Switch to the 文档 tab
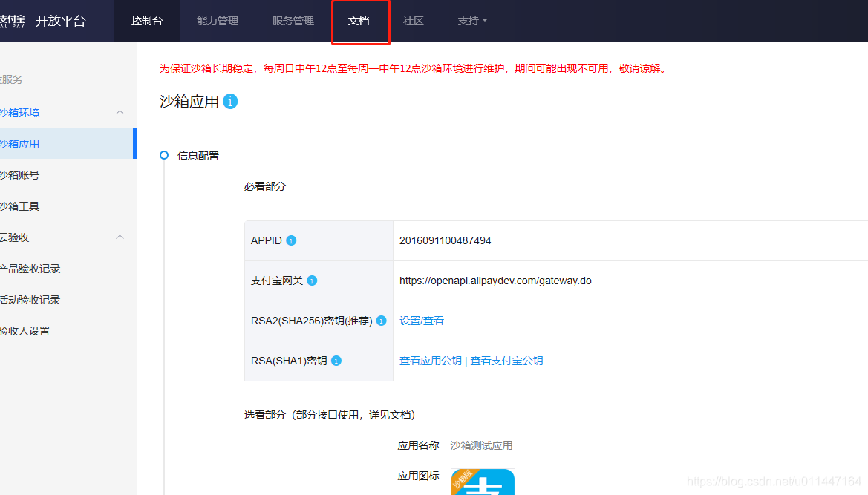 pos(359,21)
